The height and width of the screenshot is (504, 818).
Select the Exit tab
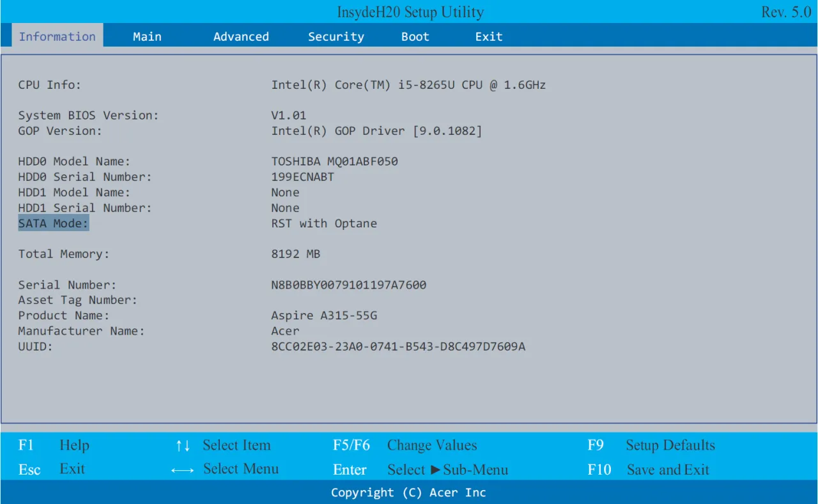click(489, 36)
